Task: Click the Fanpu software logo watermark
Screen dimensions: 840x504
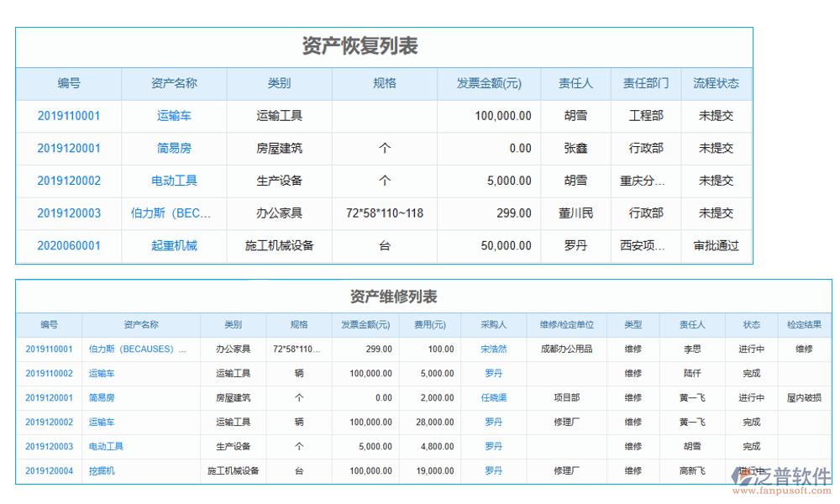Action: click(x=781, y=480)
